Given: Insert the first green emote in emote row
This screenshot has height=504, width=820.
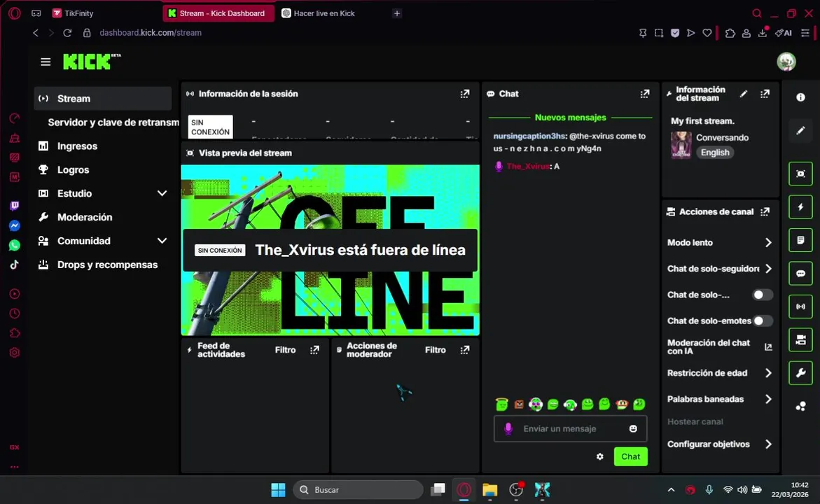Looking at the screenshot, I should (501, 404).
